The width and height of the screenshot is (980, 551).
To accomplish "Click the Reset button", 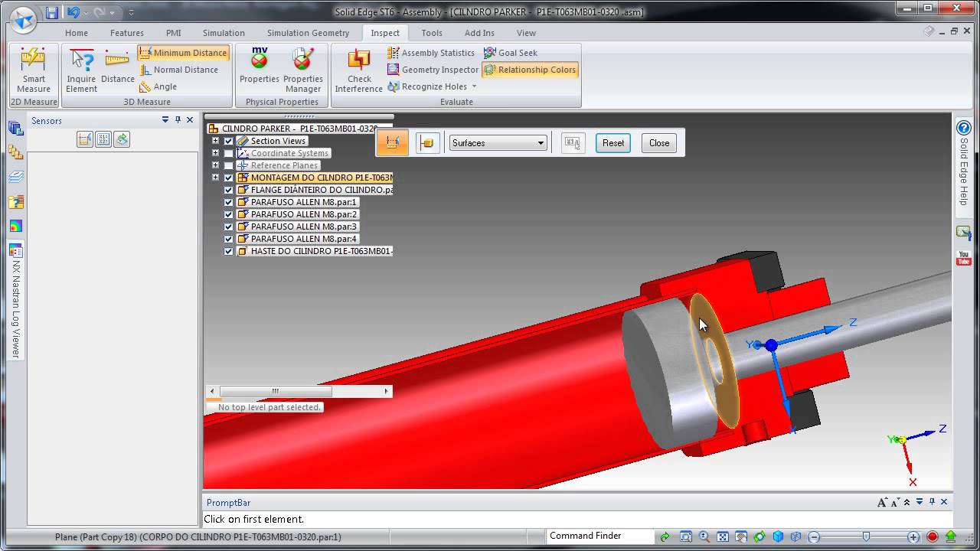I will [613, 143].
